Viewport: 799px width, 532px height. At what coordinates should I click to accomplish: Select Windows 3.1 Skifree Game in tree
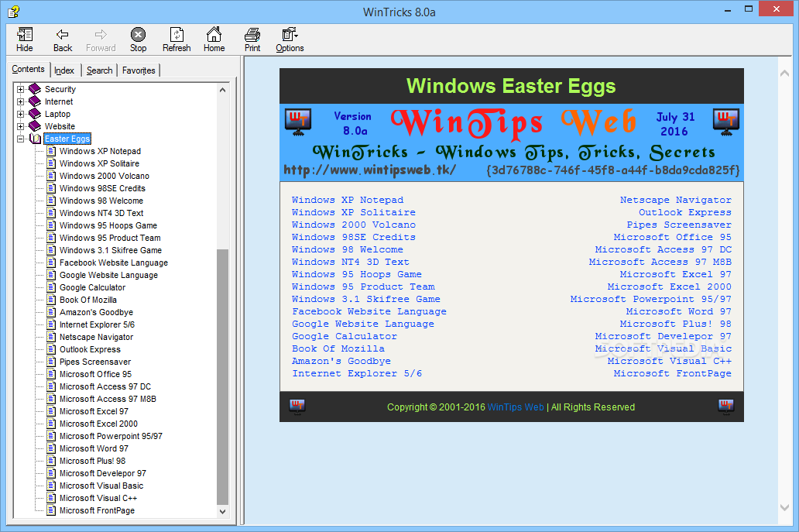[x=111, y=250]
